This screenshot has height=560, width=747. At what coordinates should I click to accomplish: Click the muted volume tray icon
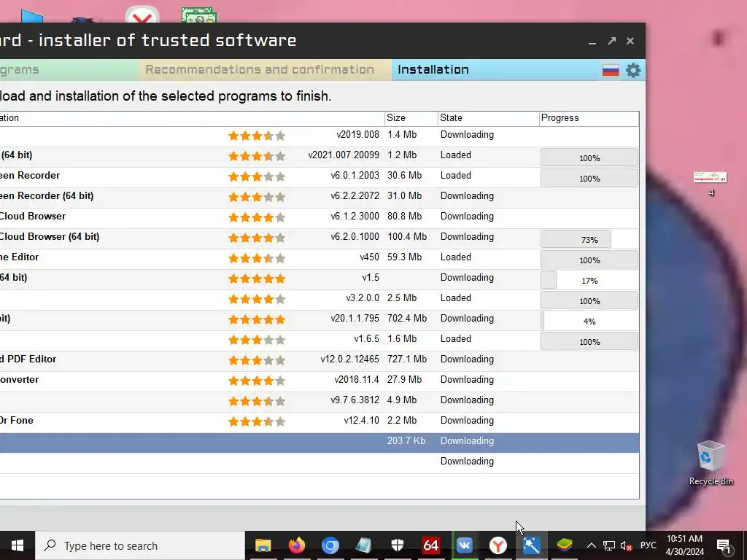pyautogui.click(x=626, y=545)
